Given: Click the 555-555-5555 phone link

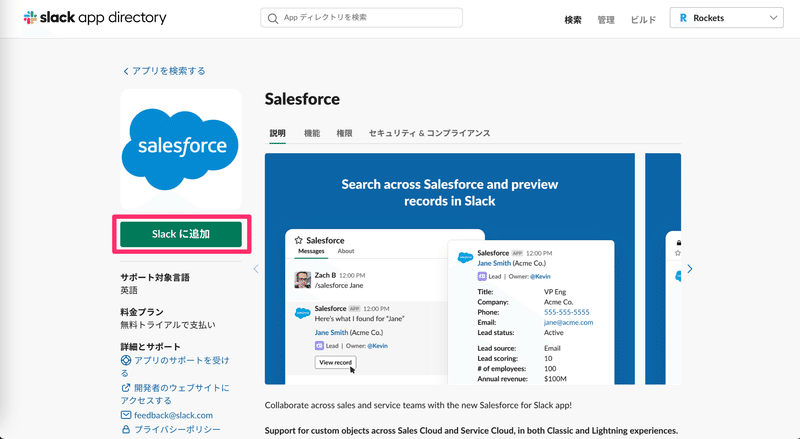Looking at the screenshot, I should click(566, 312).
